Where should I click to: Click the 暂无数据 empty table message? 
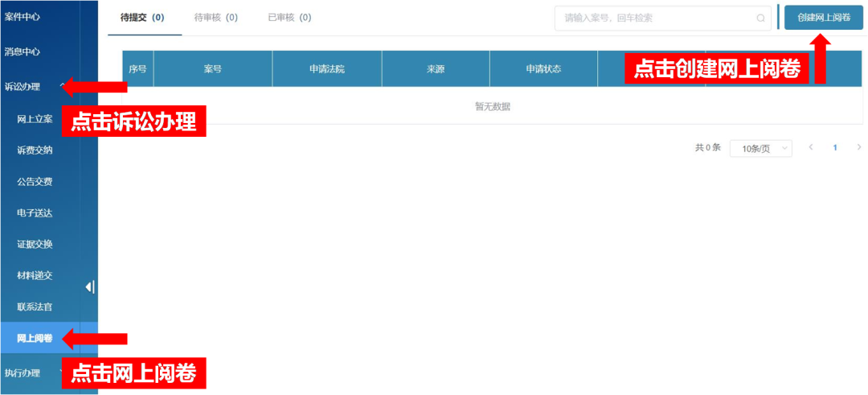tap(493, 107)
